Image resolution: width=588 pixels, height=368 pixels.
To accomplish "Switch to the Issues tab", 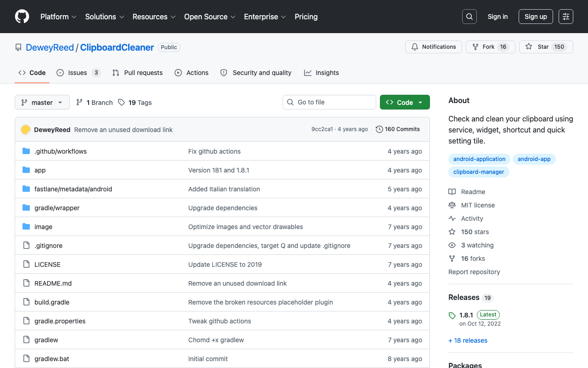I will (79, 73).
